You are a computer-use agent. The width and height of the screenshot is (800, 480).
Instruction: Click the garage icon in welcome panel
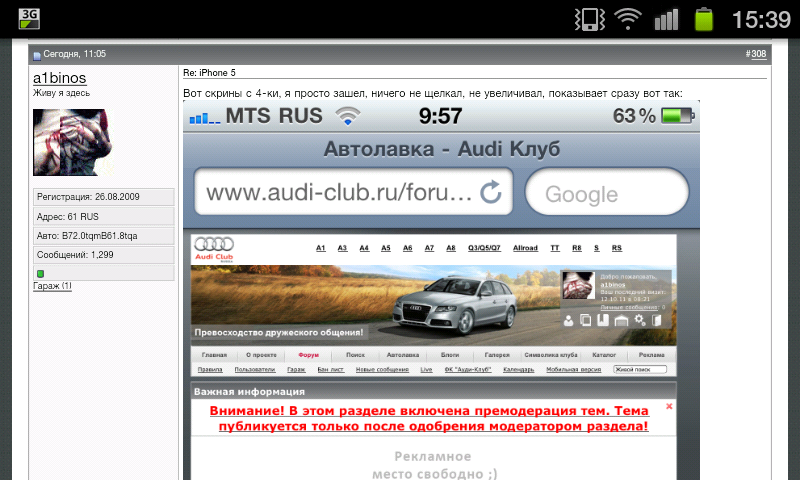click(621, 320)
